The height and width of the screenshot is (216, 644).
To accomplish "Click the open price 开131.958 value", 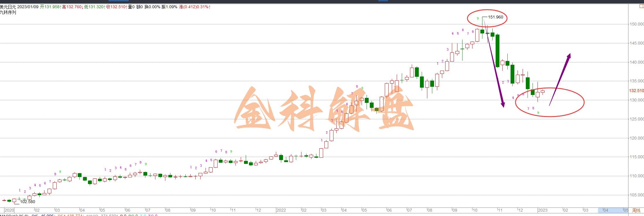I will tap(51, 7).
